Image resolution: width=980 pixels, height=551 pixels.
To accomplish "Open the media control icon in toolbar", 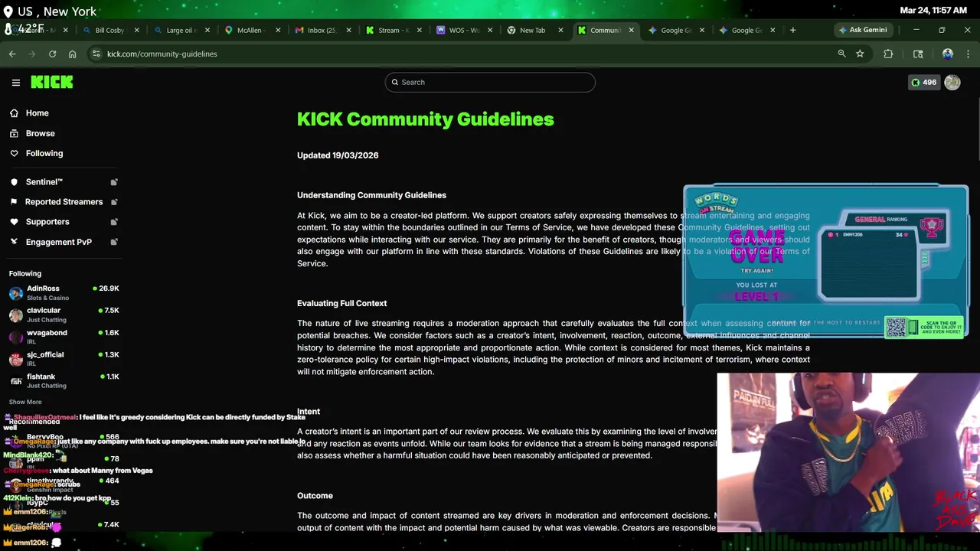I will pyautogui.click(x=918, y=54).
